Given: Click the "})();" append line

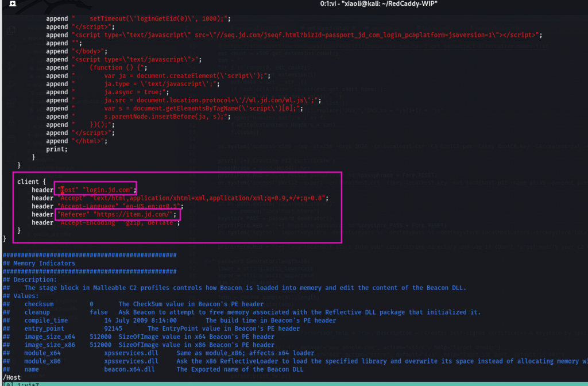Looking at the screenshot, I should click(80, 125).
